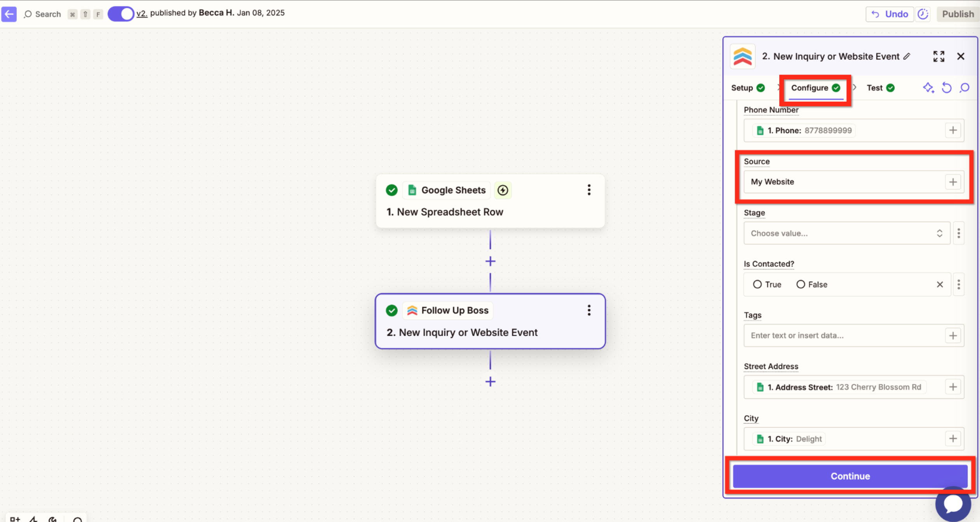
Task: Insert data into Street Address with plus
Action: pyautogui.click(x=953, y=387)
